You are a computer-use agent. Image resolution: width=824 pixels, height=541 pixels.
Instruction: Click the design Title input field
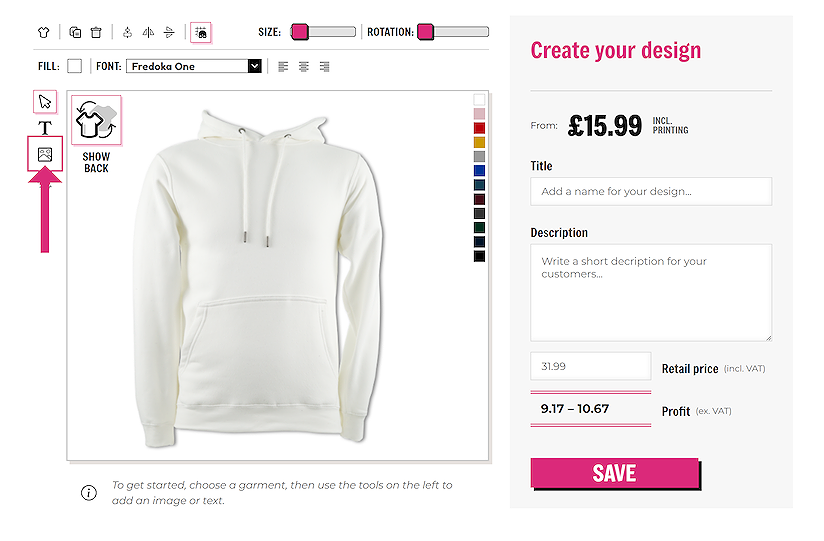click(x=650, y=191)
